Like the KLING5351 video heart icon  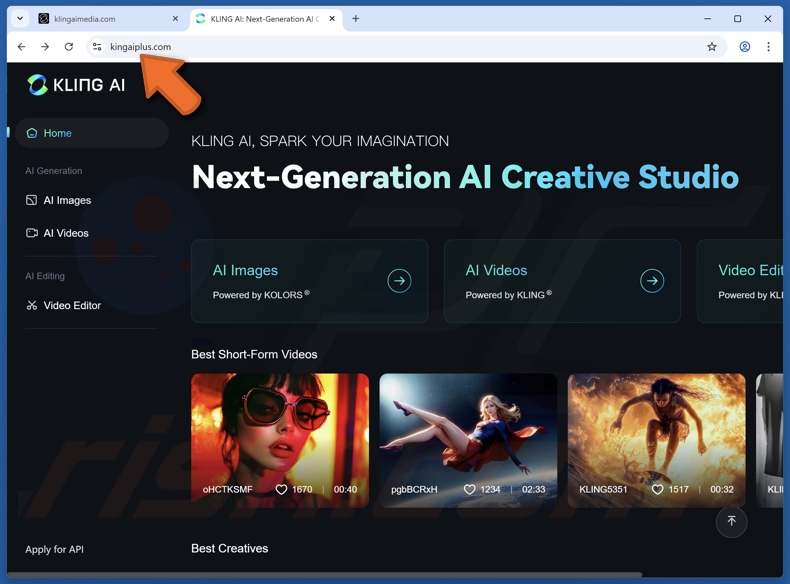pyautogui.click(x=657, y=490)
